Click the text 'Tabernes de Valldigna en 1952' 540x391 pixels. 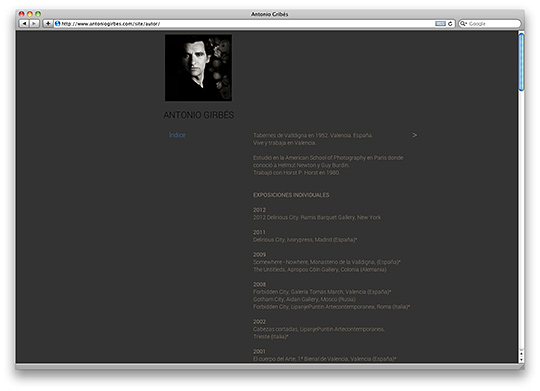[x=290, y=135]
